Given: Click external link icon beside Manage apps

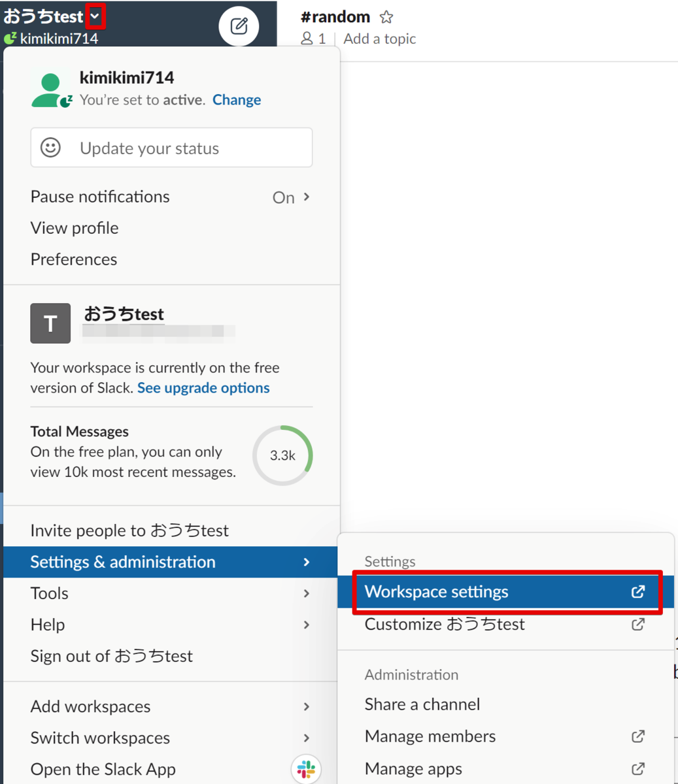Looking at the screenshot, I should click(x=638, y=769).
